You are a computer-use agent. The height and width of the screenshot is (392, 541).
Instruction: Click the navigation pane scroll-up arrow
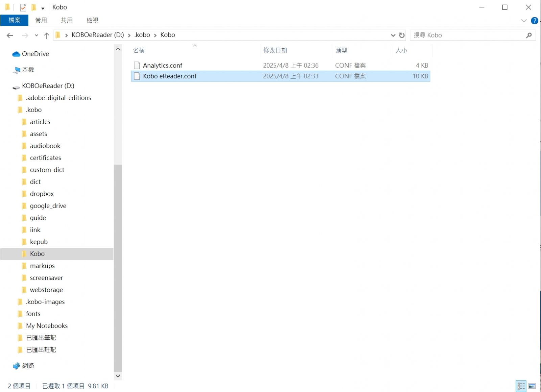[x=118, y=49]
